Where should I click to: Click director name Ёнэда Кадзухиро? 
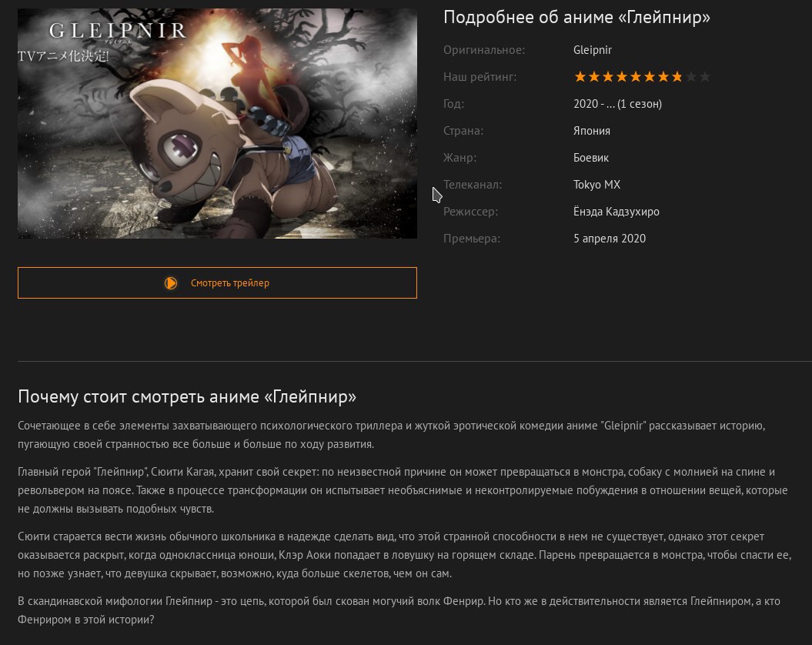(617, 212)
